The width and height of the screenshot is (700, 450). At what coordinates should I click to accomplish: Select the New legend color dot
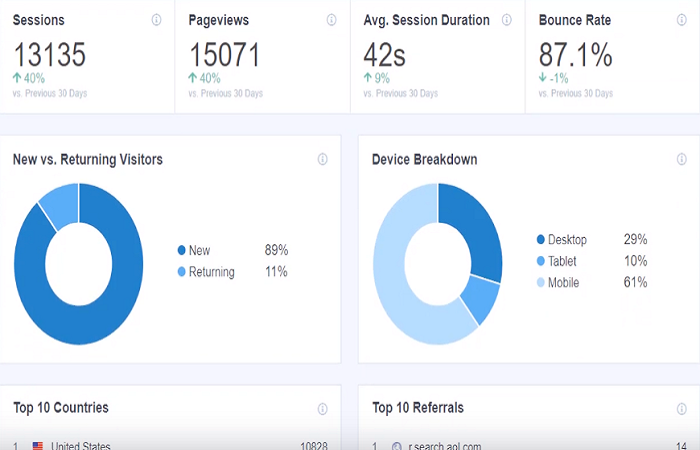(181, 250)
